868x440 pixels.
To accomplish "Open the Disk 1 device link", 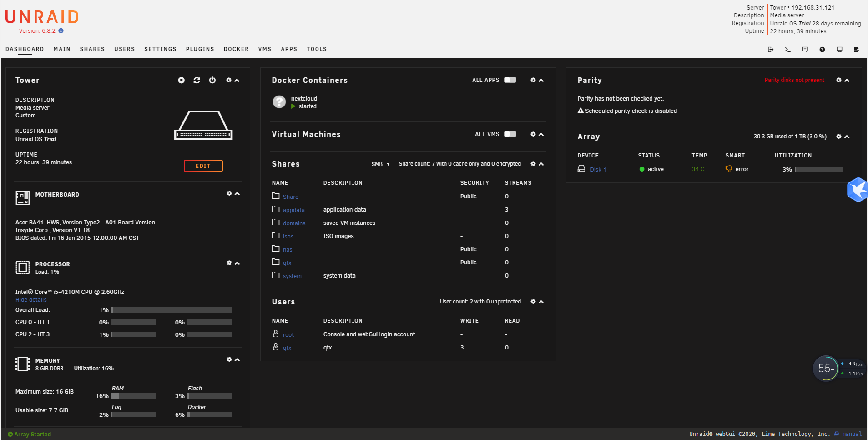I will [x=598, y=170].
